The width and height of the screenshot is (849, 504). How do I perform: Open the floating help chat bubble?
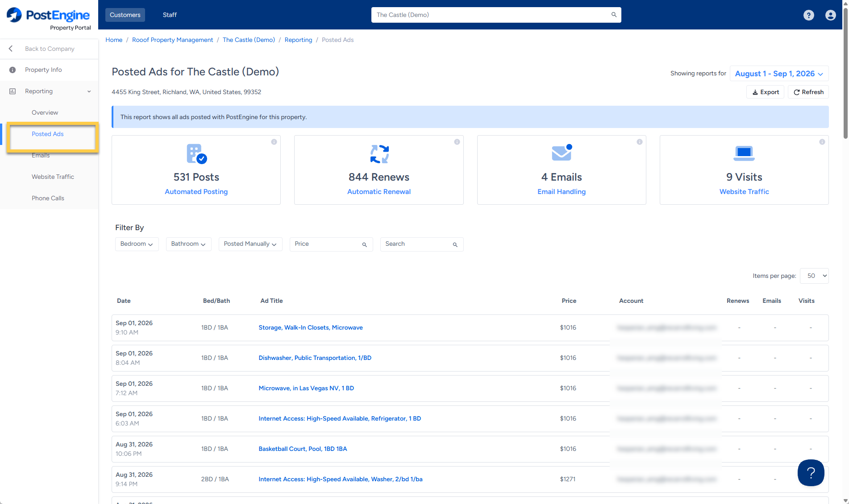811,473
